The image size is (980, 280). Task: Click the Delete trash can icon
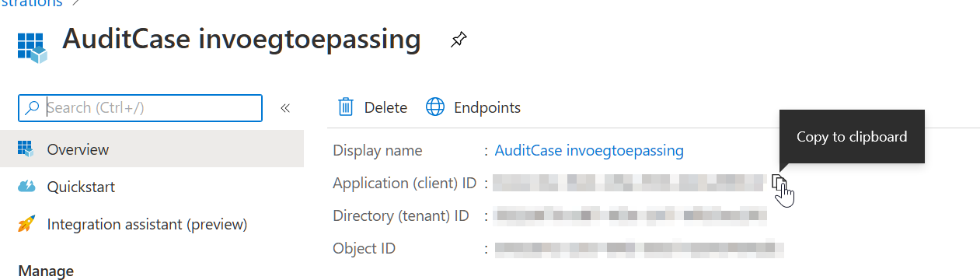(346, 107)
